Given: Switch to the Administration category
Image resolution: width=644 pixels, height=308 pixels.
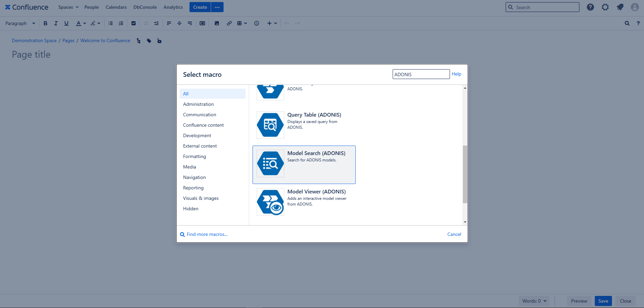Looking at the screenshot, I should coord(198,104).
